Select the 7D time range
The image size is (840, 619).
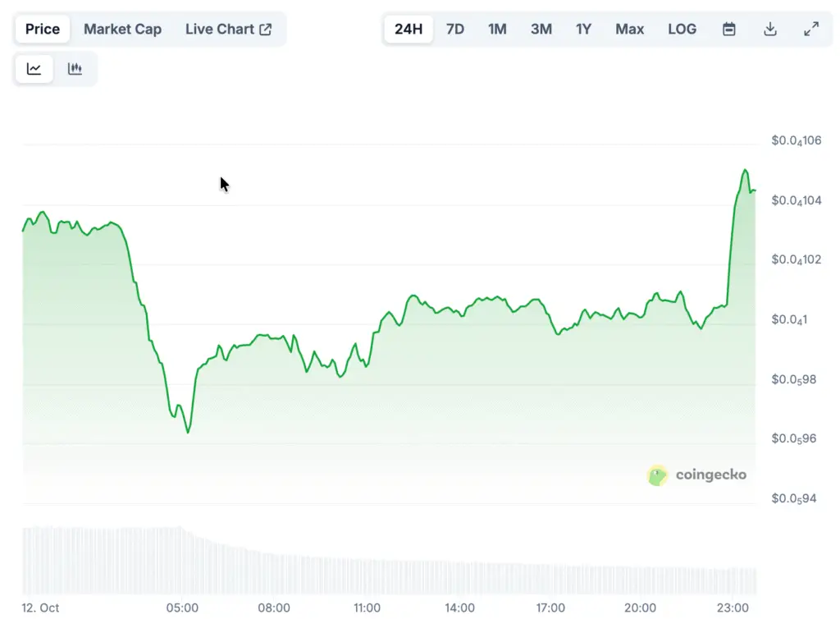pos(454,30)
